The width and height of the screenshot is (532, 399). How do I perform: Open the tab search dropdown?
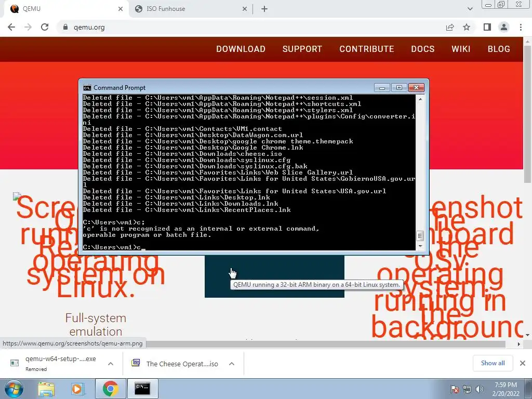click(x=470, y=9)
